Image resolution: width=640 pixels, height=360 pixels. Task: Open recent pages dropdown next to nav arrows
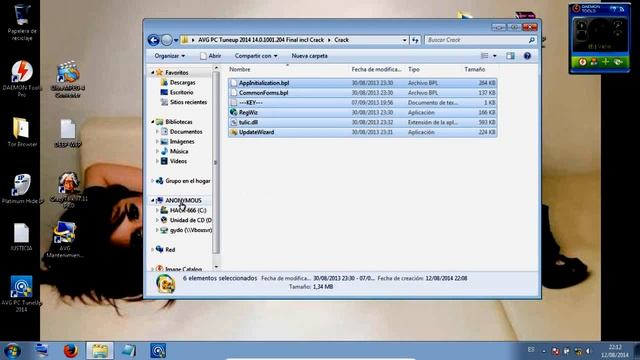[176, 40]
